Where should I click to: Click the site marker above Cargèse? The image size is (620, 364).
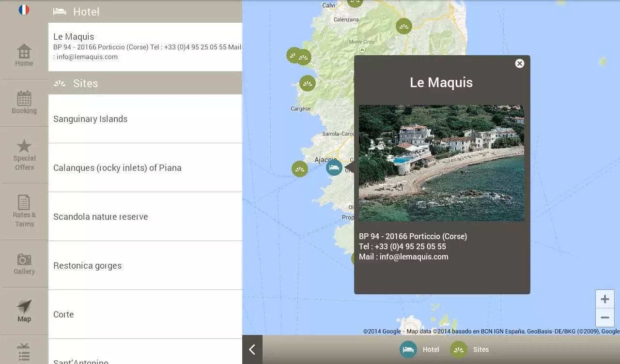coord(308,84)
